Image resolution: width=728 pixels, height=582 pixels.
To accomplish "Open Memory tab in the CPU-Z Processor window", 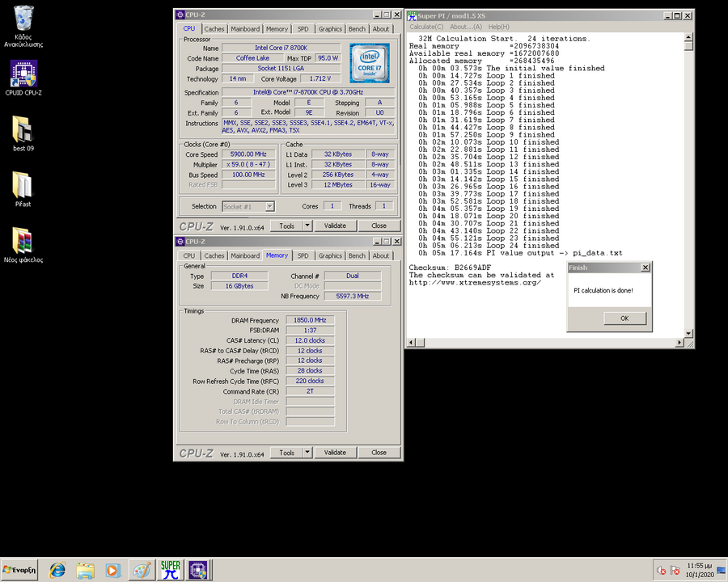I will [x=277, y=29].
